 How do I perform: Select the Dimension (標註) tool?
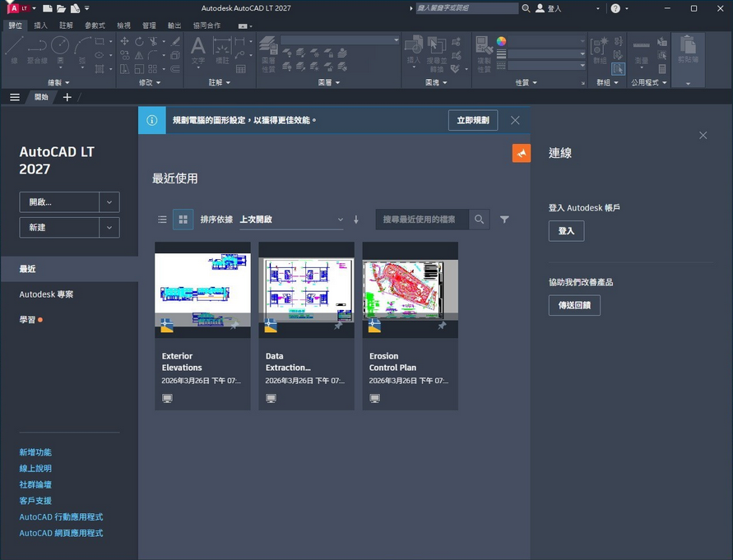point(222,50)
